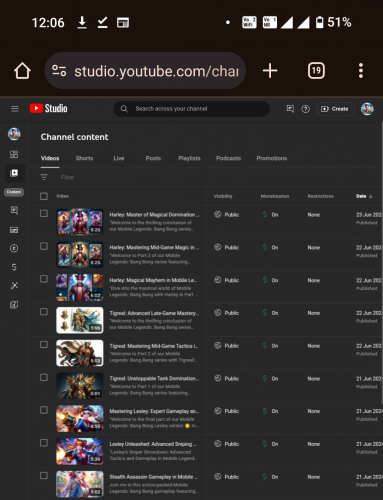This screenshot has height=500, width=383.
Task: Tick the select-all videos checkbox in the header
Action: pyautogui.click(x=44, y=196)
